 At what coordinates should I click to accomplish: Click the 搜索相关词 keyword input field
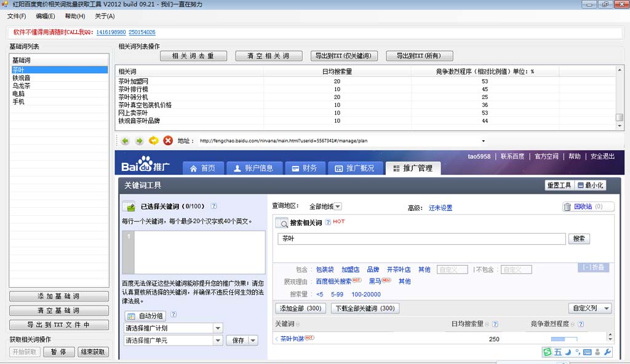point(421,239)
